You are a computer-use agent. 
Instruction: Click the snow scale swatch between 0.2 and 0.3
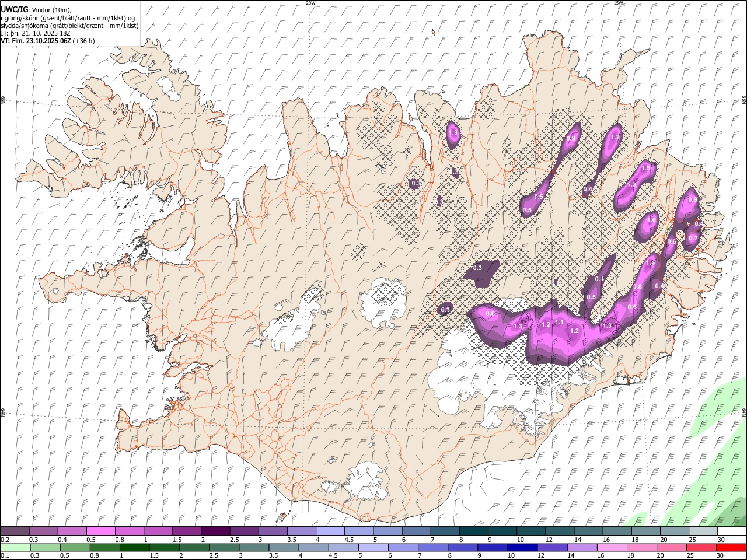(15, 531)
